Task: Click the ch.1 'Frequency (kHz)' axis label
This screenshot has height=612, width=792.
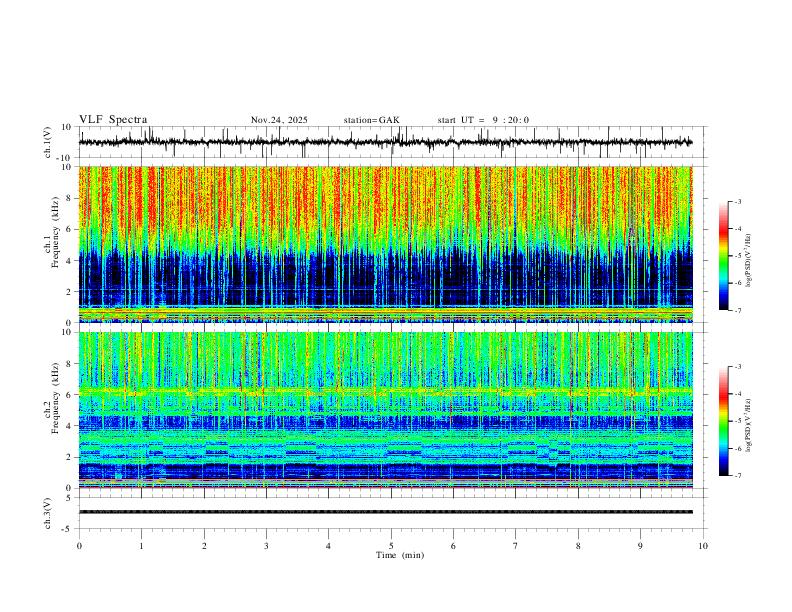Action: [54, 232]
